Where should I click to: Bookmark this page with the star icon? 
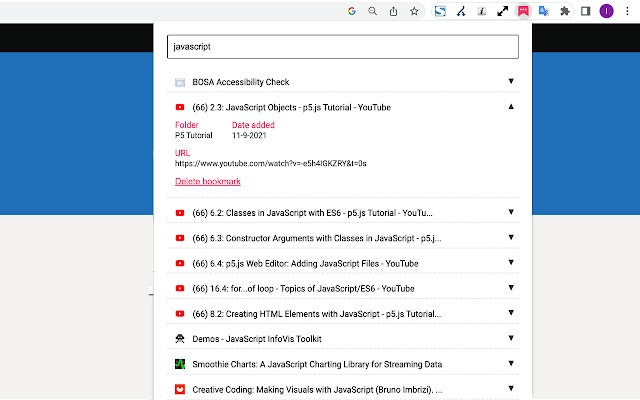coord(414,11)
